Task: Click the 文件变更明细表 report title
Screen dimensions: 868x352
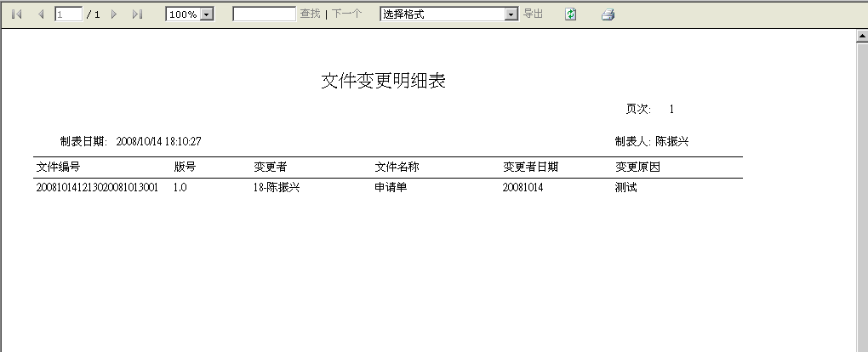Action: coord(384,81)
